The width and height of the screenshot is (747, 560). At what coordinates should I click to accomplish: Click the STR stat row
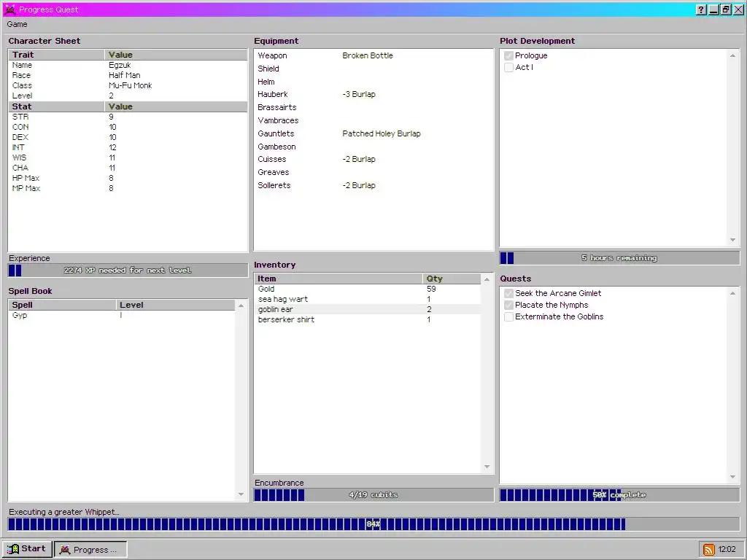click(128, 117)
